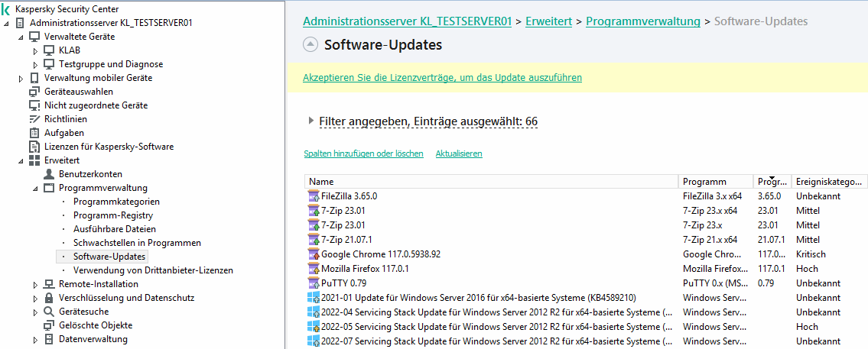Image resolution: width=868 pixels, height=349 pixels.
Task: Select the Software-Updates tree item
Action: [x=109, y=257]
